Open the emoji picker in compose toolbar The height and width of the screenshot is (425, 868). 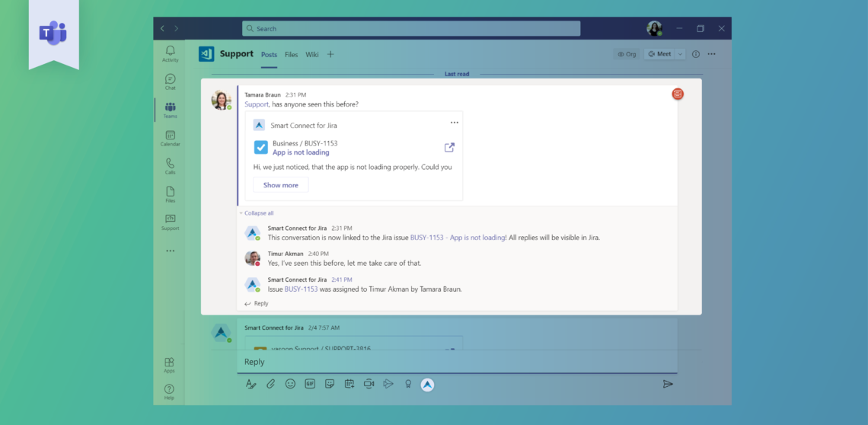(290, 384)
